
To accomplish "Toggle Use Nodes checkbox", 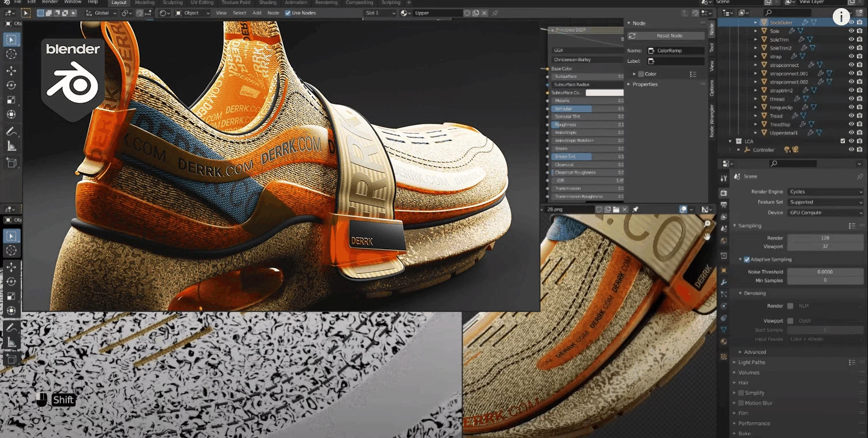I will (288, 13).
